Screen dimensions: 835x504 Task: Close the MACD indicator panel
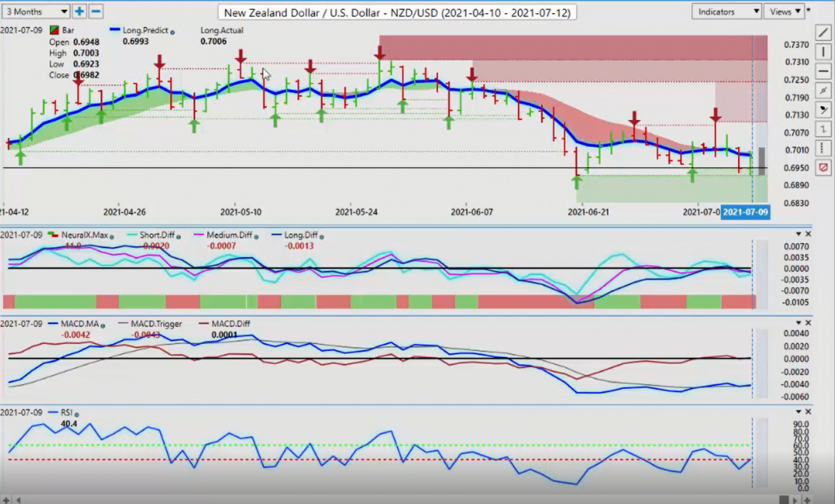tap(808, 323)
